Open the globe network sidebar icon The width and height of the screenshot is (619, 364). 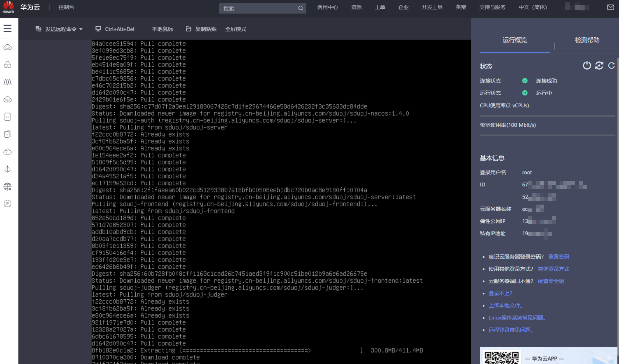click(x=8, y=186)
